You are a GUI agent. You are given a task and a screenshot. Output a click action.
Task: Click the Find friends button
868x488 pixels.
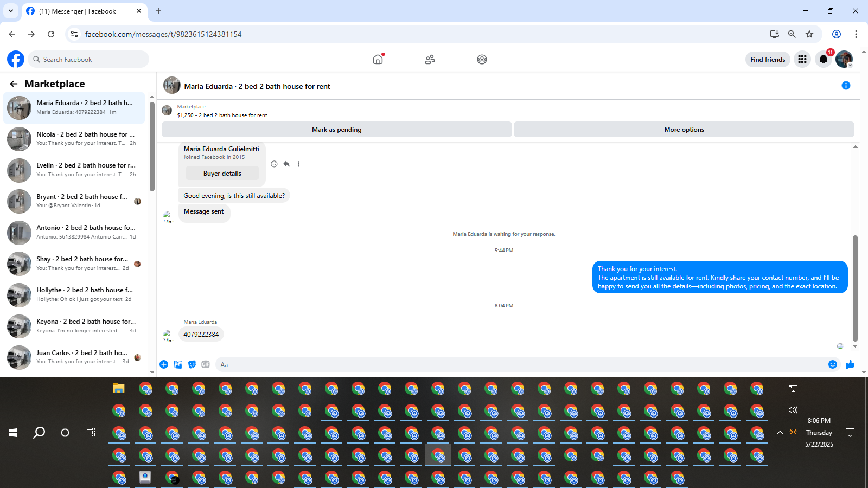coord(768,60)
